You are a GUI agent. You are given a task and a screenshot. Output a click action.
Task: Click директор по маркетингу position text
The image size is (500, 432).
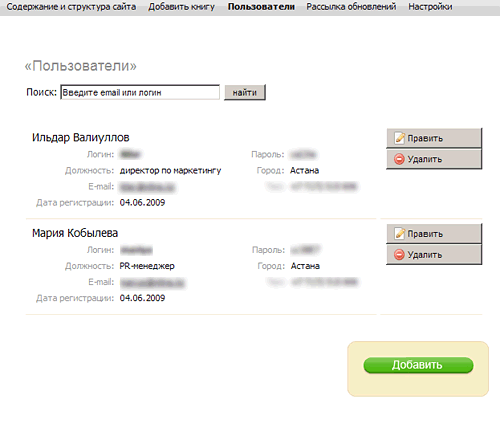tap(170, 171)
